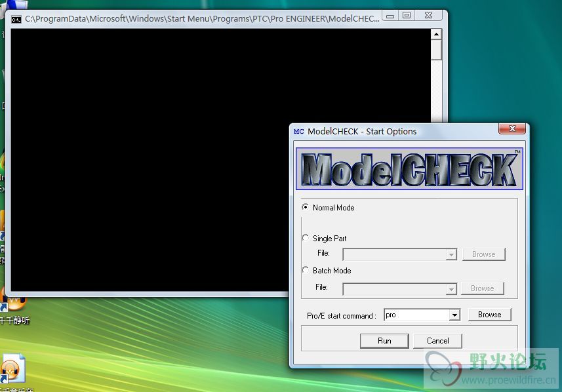Click the Pro/E start command text field
This screenshot has height=392, width=562.
tap(417, 315)
